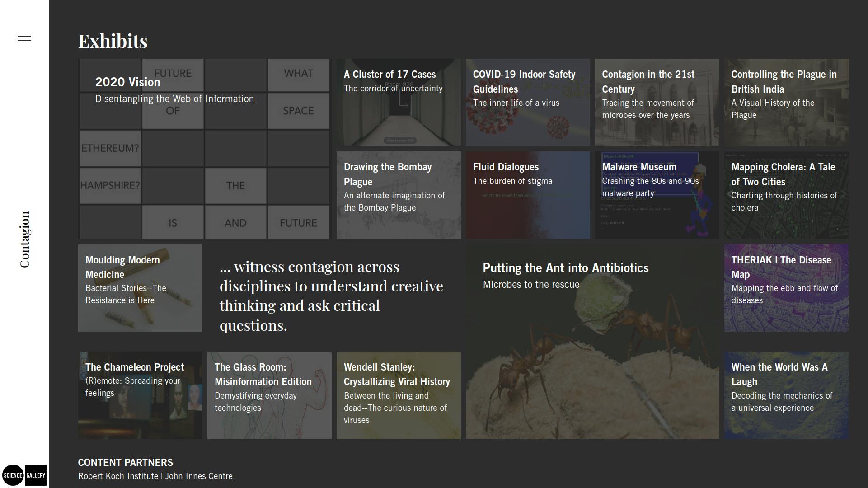The width and height of the screenshot is (868, 488).
Task: Click Robert Koch Institute | John Innes Centre text
Action: tap(155, 476)
